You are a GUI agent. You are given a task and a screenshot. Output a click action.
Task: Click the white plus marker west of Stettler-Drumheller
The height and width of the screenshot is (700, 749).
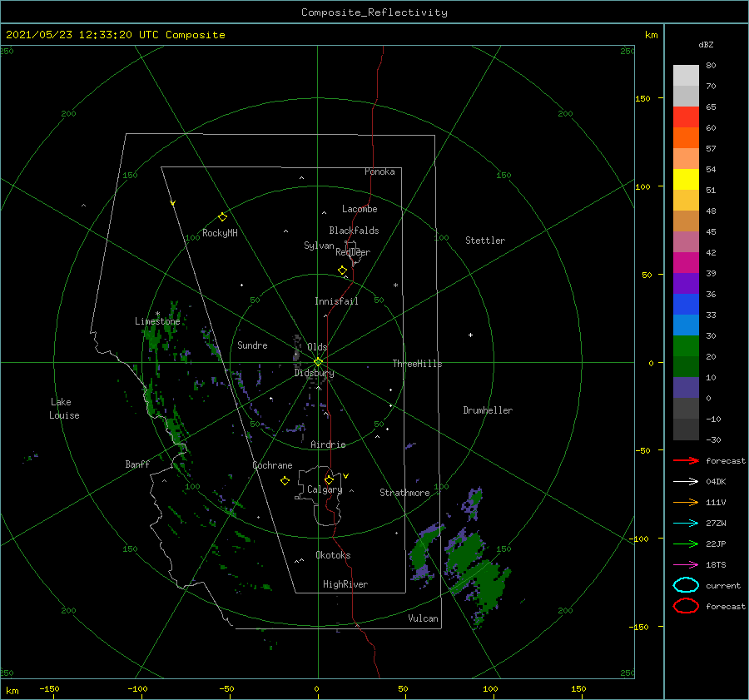[x=470, y=335]
